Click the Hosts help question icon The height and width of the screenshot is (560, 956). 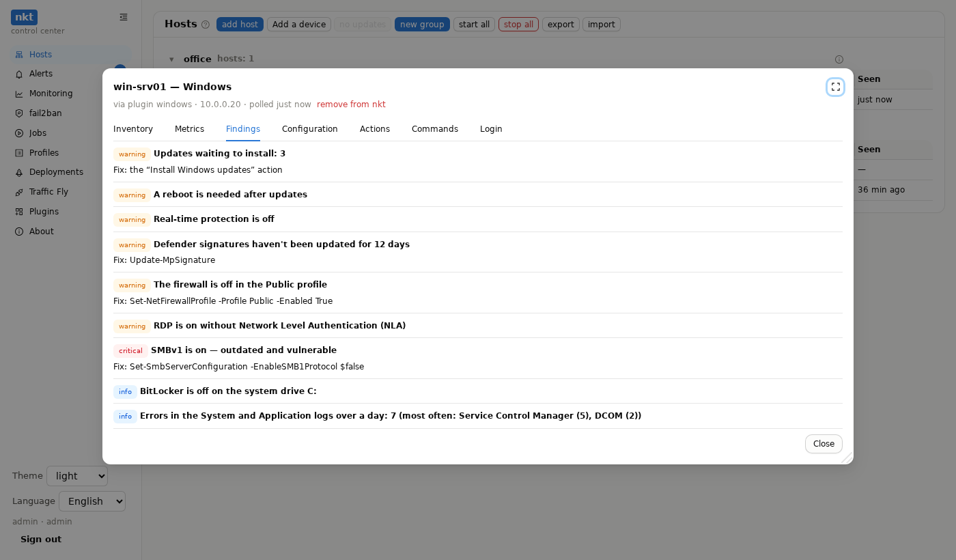click(206, 25)
